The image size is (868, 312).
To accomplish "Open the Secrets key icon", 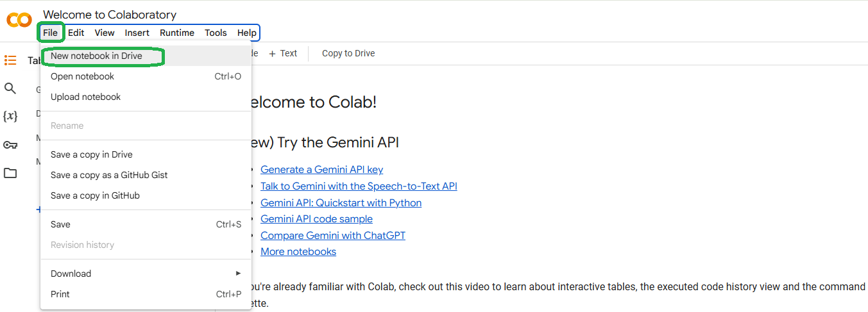I will (10, 145).
